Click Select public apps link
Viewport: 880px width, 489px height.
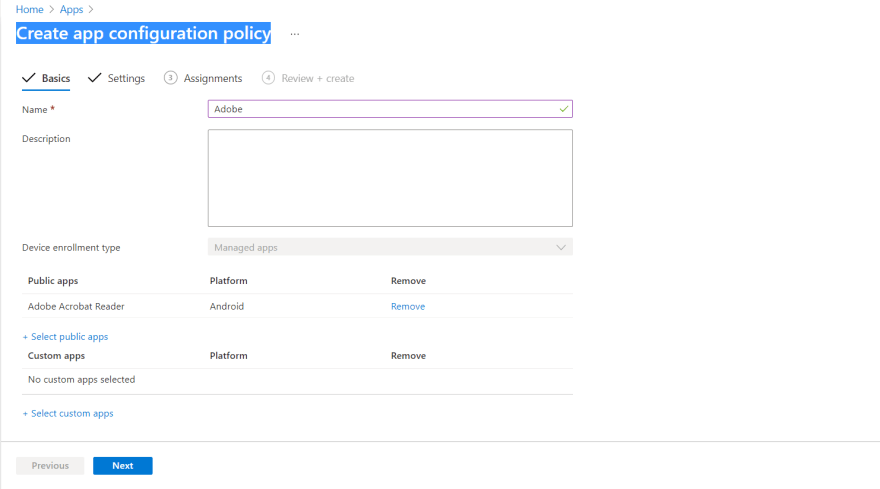[x=65, y=336]
